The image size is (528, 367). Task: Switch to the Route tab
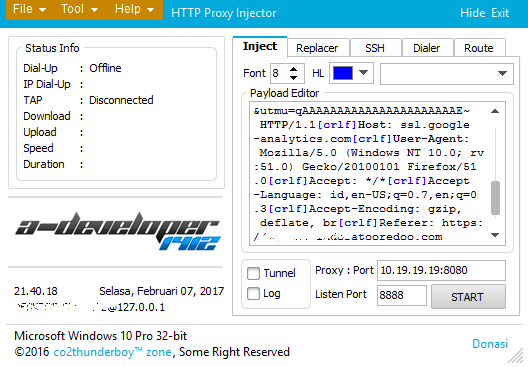tap(479, 48)
